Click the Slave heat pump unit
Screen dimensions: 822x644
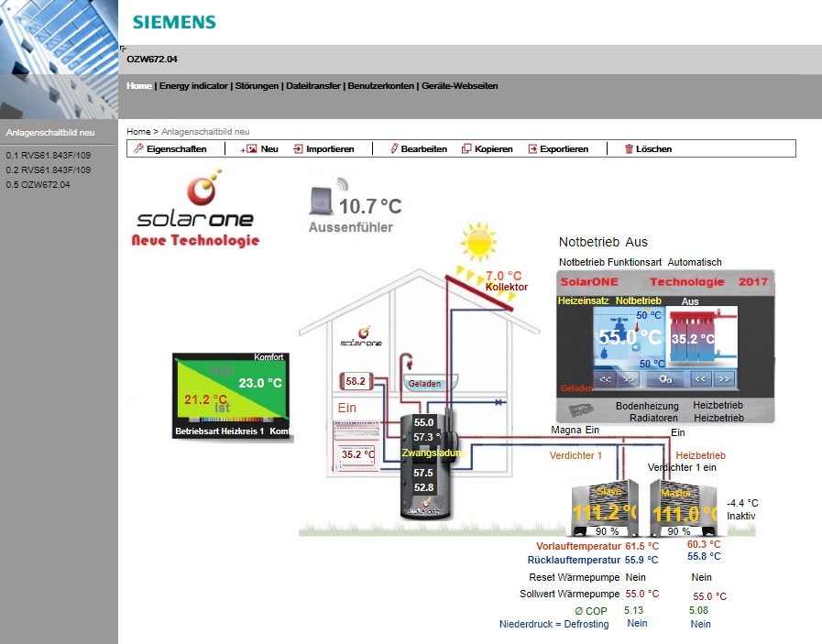point(605,508)
